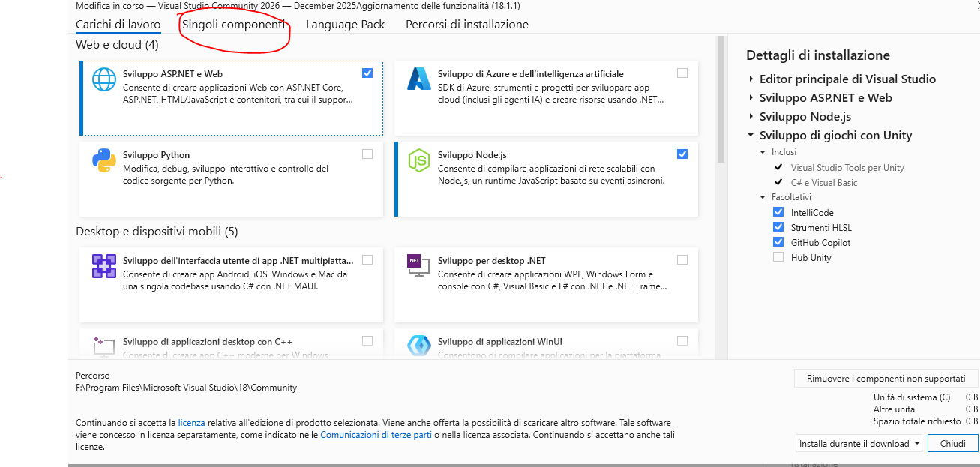Click the Python workload logo icon

pyautogui.click(x=103, y=160)
